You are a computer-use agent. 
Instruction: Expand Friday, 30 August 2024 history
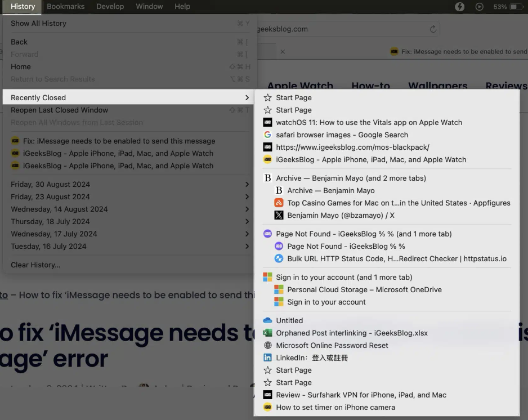[128, 184]
